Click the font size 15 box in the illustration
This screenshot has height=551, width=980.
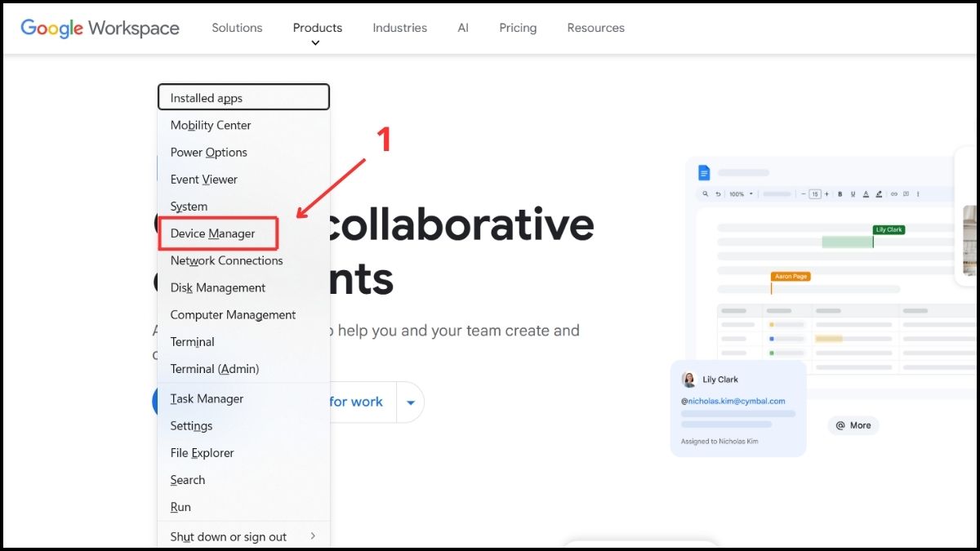point(815,194)
